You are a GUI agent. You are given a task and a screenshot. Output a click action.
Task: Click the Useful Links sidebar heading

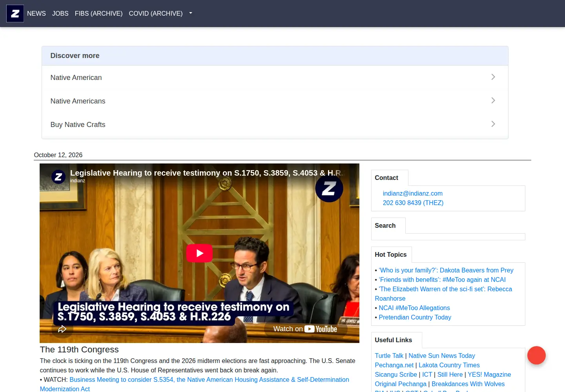pyautogui.click(x=394, y=340)
